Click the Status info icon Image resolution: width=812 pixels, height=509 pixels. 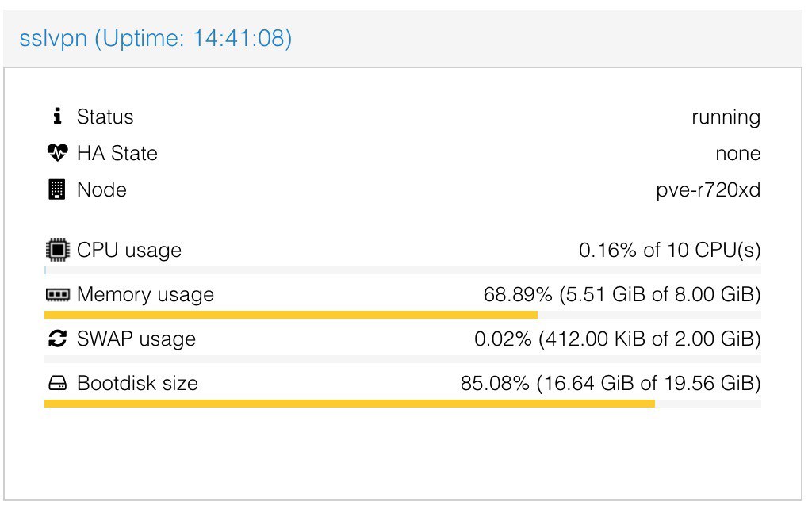point(57,116)
